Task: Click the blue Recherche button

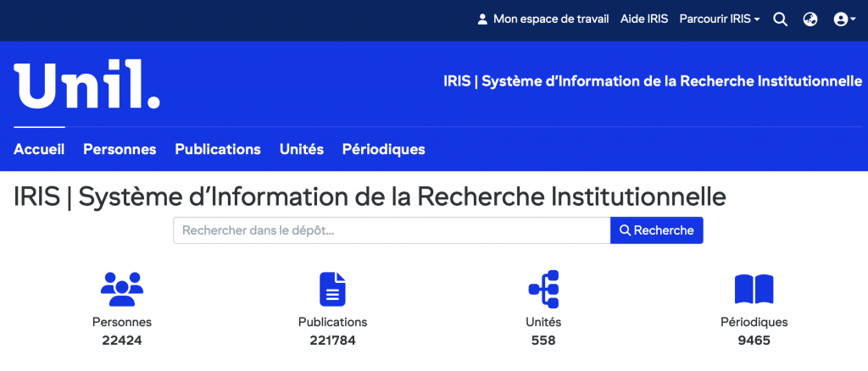Action: point(657,230)
